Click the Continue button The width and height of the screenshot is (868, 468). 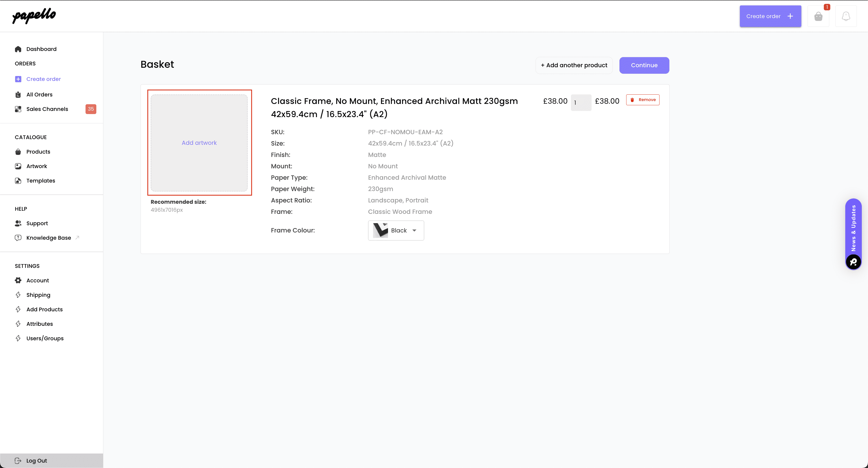tap(644, 65)
